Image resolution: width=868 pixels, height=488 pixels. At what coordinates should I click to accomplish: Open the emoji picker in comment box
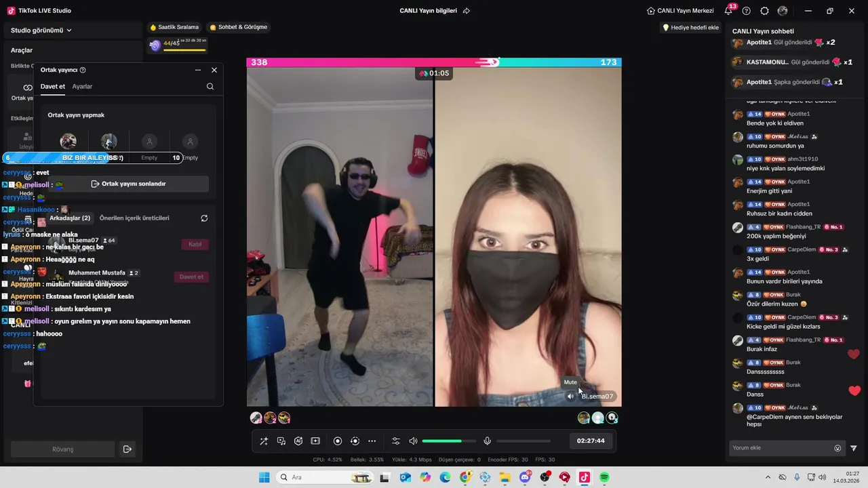(x=837, y=448)
